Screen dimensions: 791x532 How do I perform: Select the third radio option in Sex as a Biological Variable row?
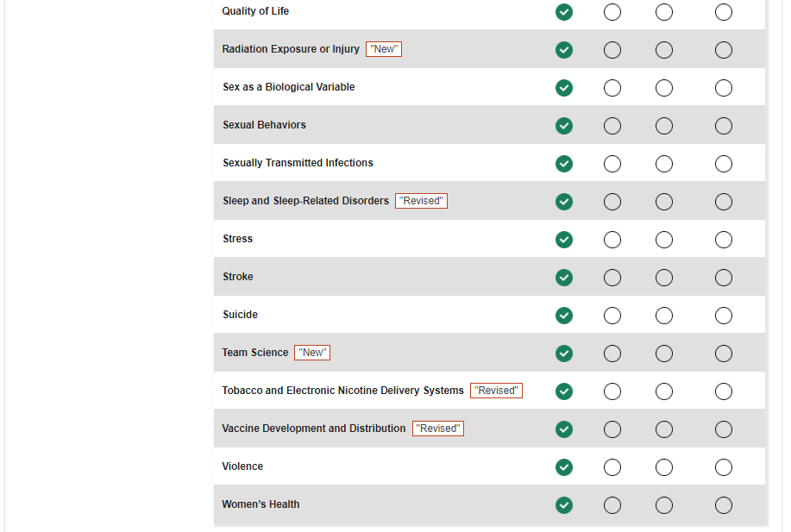point(664,88)
